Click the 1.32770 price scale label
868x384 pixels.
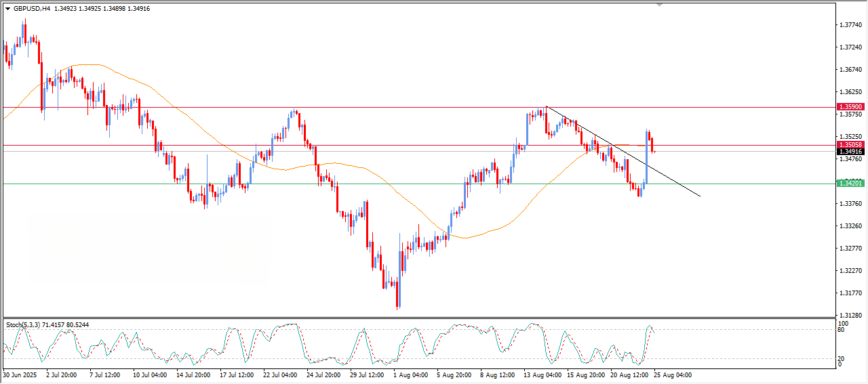pos(850,249)
